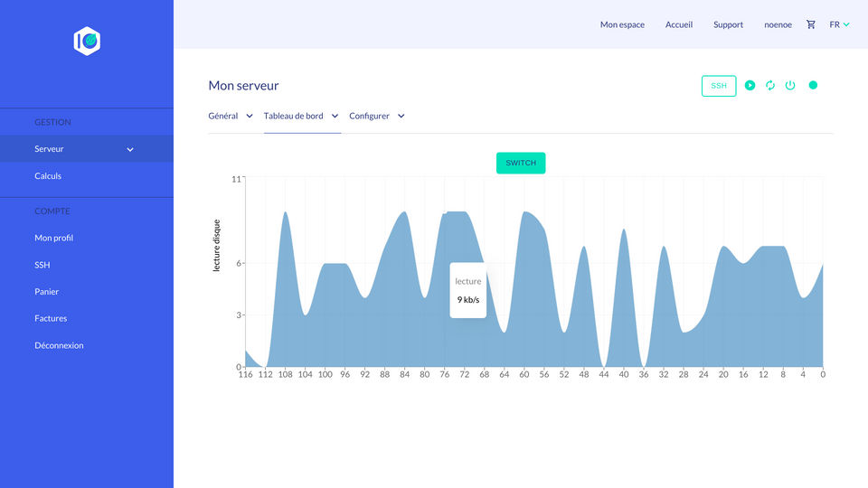Click the hexagon logo in the sidebar

pyautogui.click(x=87, y=41)
